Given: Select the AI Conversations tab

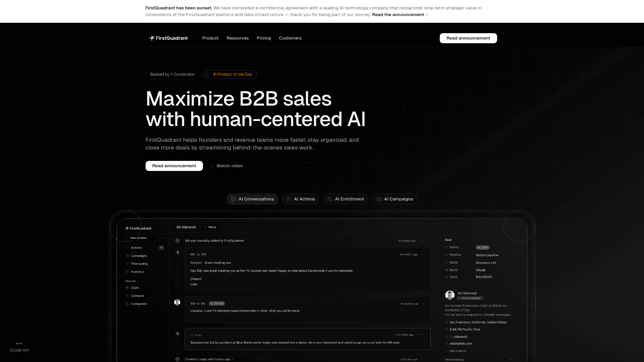Looking at the screenshot, I should pos(252,199).
